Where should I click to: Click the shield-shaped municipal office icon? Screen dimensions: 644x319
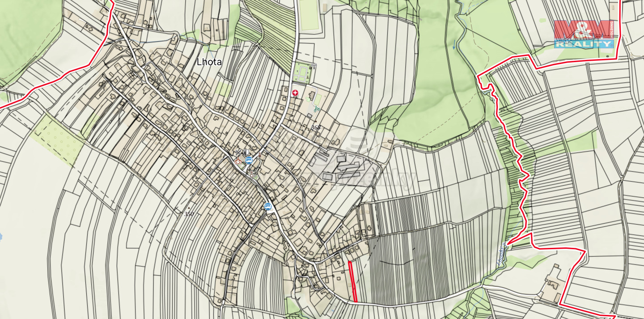[x=246, y=153]
